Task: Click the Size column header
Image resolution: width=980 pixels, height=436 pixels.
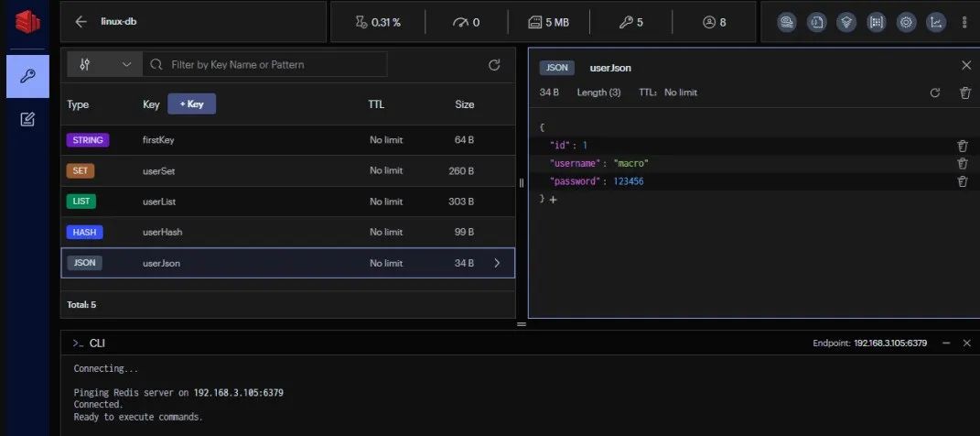Action: click(x=464, y=104)
